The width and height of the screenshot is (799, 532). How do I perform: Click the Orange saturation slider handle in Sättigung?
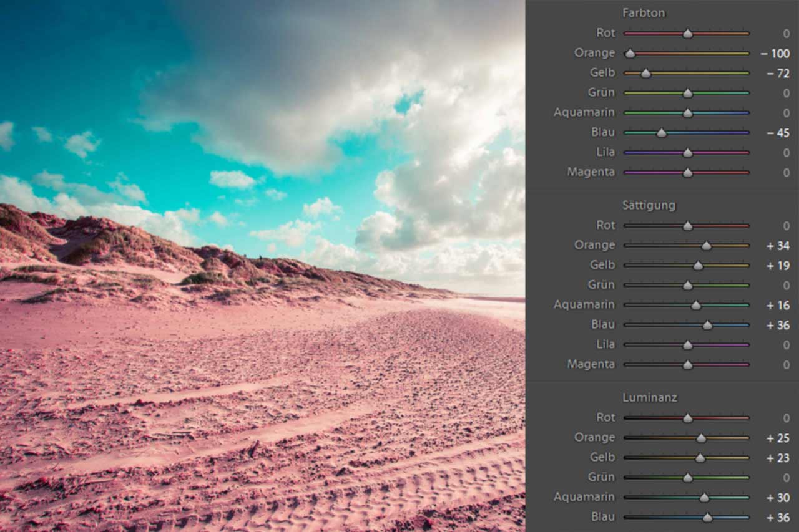point(706,246)
